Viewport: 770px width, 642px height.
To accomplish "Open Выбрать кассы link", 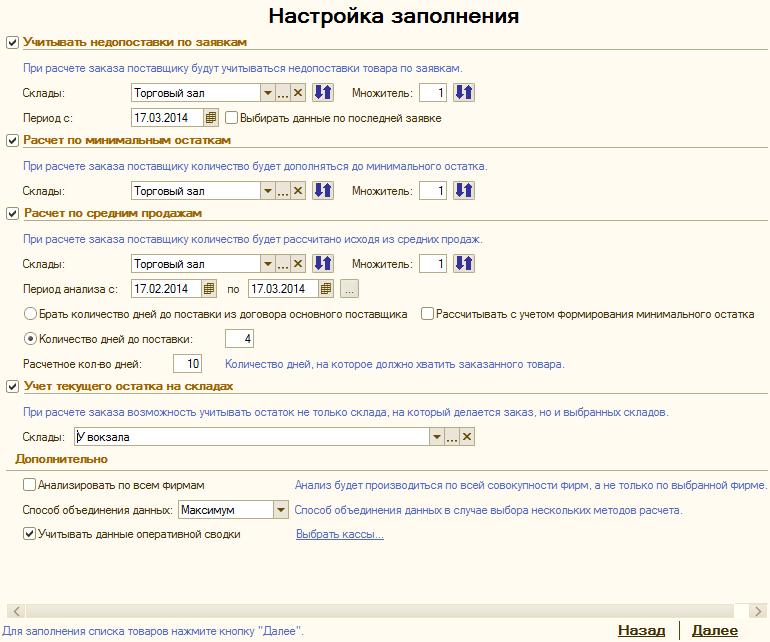I will (340, 534).
